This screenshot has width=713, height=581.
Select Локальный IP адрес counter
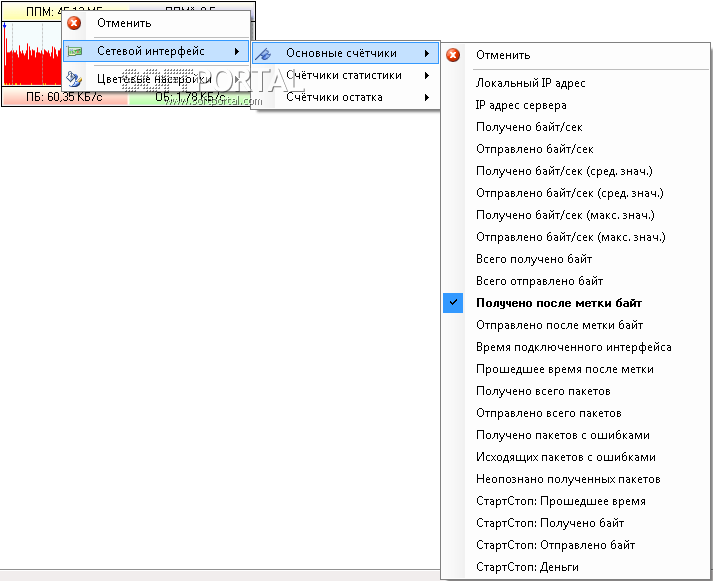pyautogui.click(x=576, y=83)
